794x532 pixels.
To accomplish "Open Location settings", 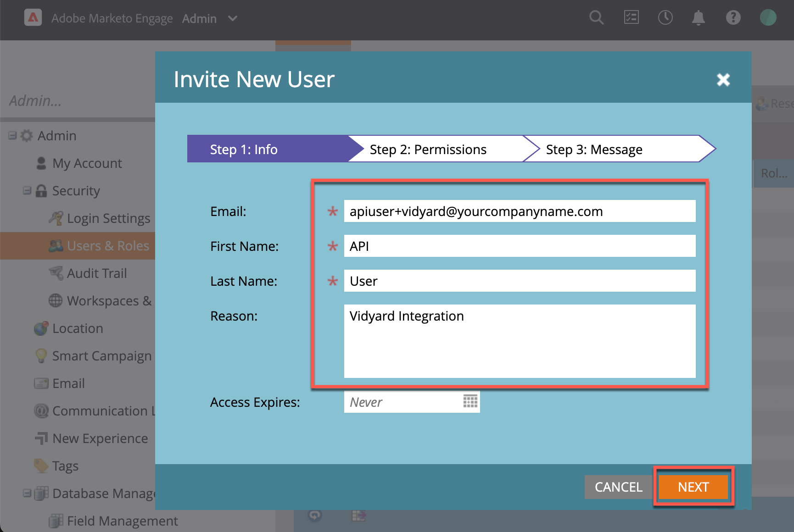I will point(78,328).
